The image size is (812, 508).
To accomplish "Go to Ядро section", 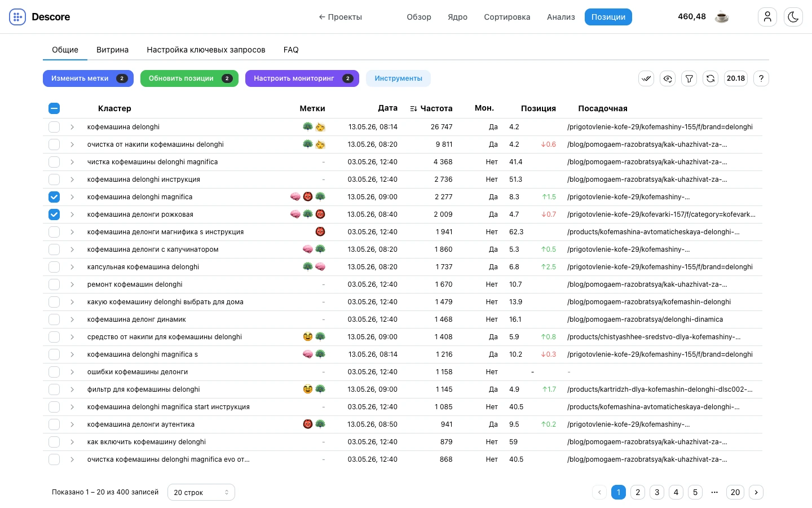I will [x=458, y=17].
